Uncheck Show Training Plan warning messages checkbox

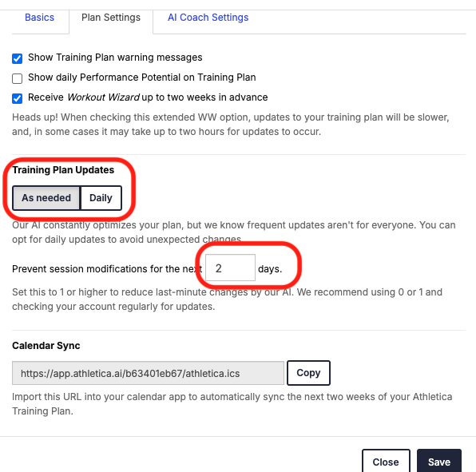(x=18, y=58)
